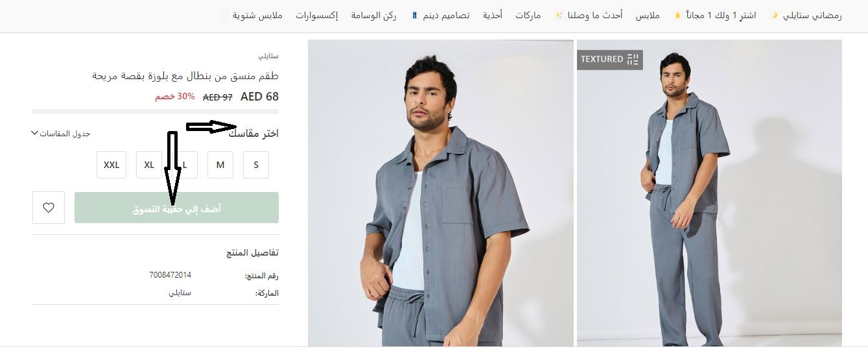The width and height of the screenshot is (868, 349).
Task: Choose size XXL option
Action: point(111,165)
